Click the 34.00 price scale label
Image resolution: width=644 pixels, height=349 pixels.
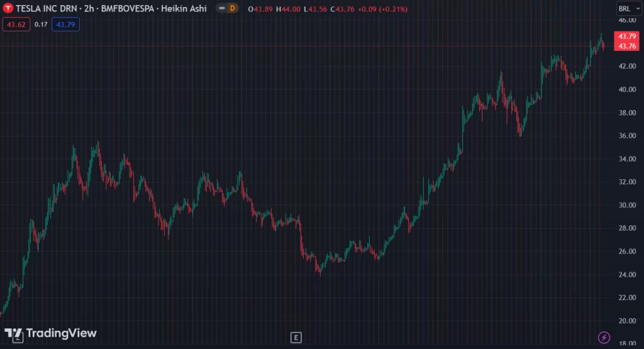[x=627, y=159]
